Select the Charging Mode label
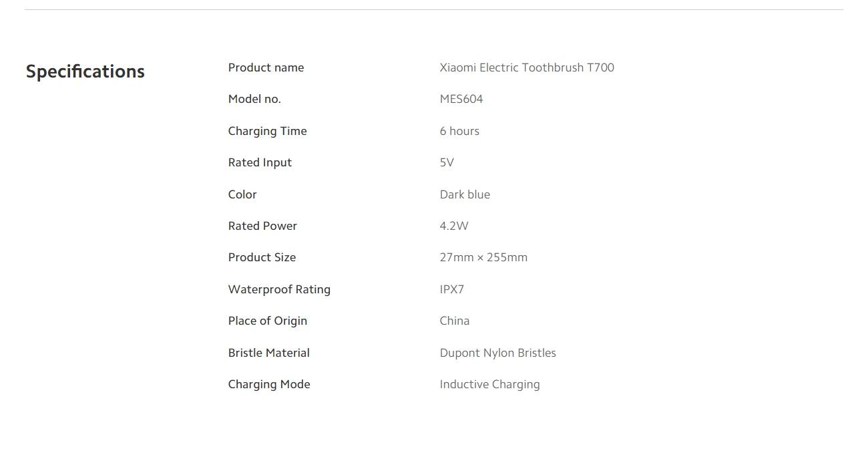The height and width of the screenshot is (449, 868). click(269, 384)
